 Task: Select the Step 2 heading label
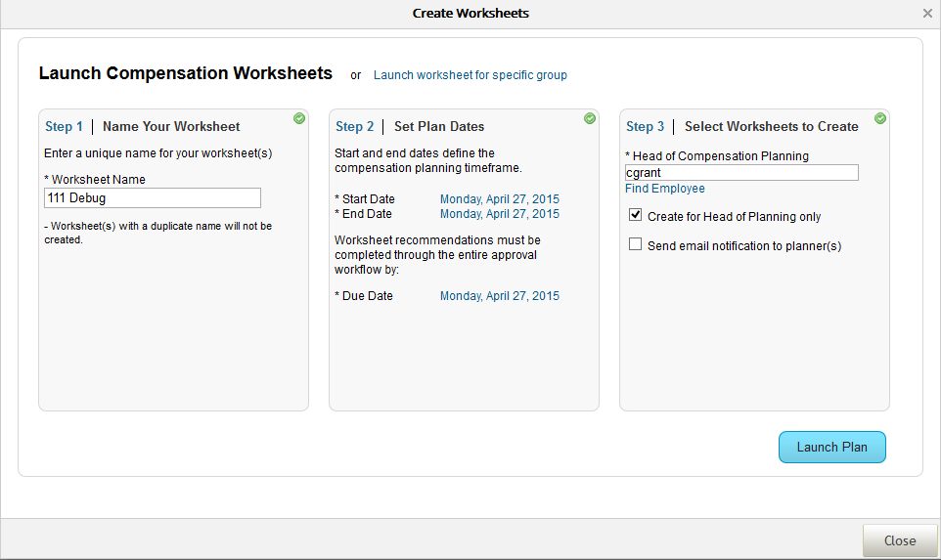pos(354,126)
